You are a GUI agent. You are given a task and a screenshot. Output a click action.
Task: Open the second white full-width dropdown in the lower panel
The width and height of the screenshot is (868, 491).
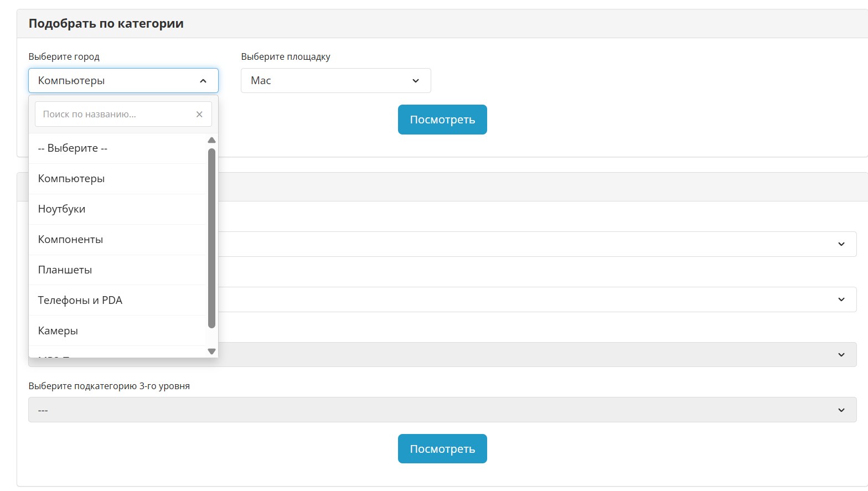(536, 299)
